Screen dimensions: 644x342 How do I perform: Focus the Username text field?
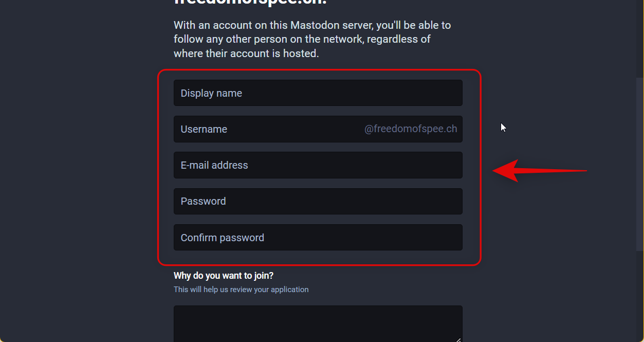click(267, 129)
